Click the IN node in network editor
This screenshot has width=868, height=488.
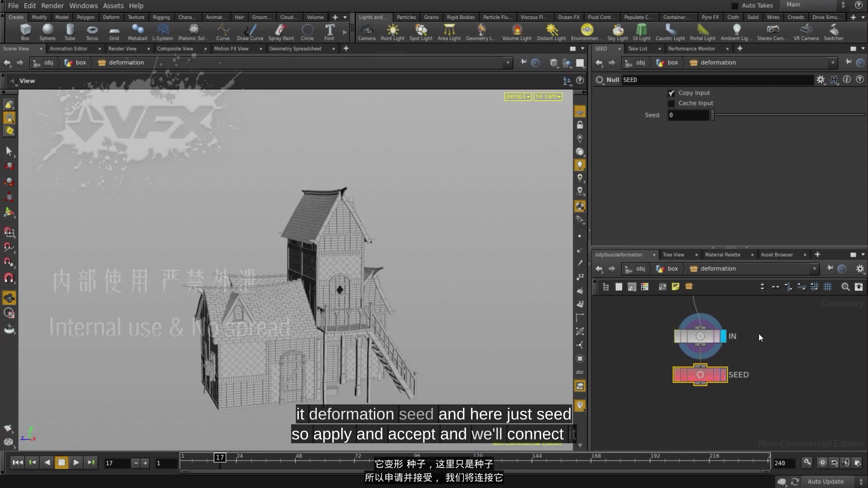tap(700, 336)
